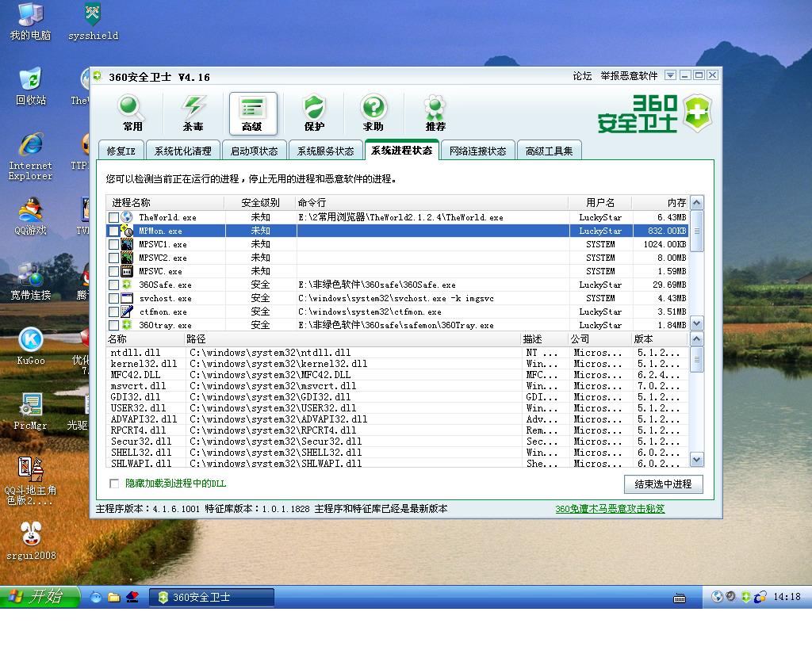This screenshot has height=650, width=812.
Task: Switch to the 系统服务状态 tab
Action: [x=326, y=151]
